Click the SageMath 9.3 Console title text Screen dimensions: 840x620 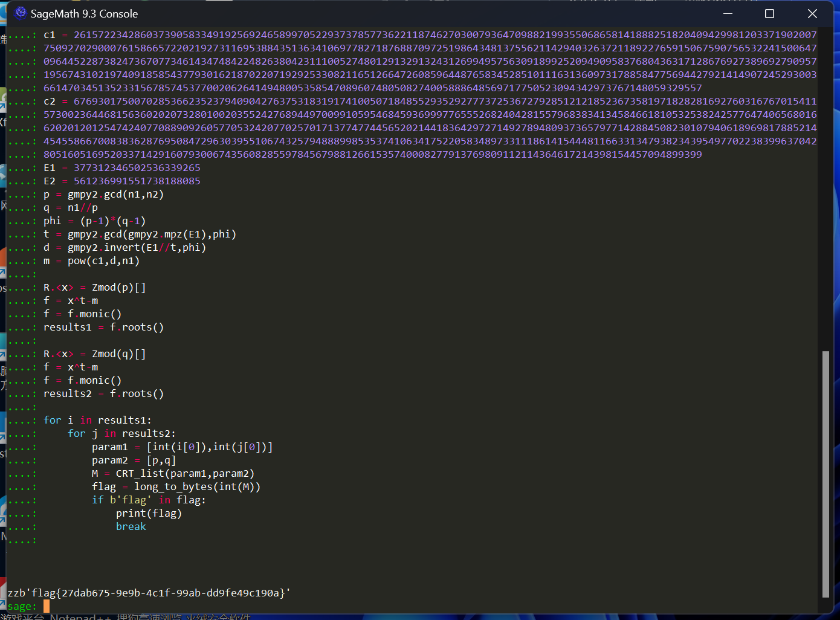(84, 14)
